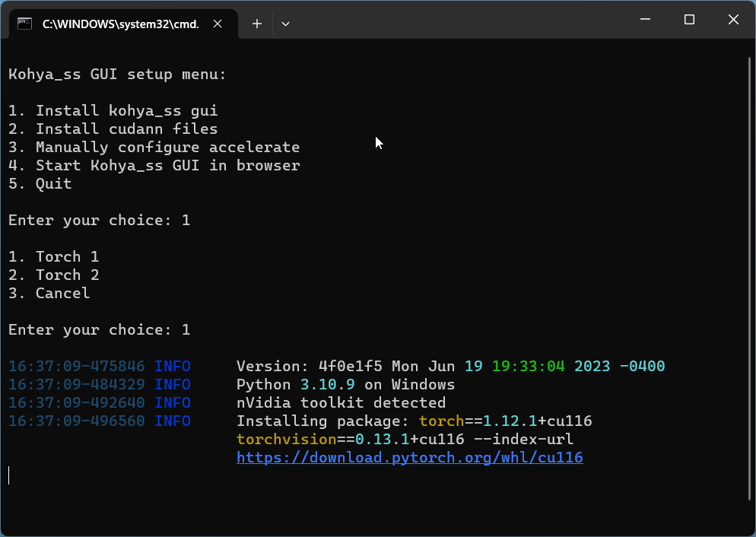Click the 'Install cudann files' menu line
The height and width of the screenshot is (537, 756).
(113, 129)
